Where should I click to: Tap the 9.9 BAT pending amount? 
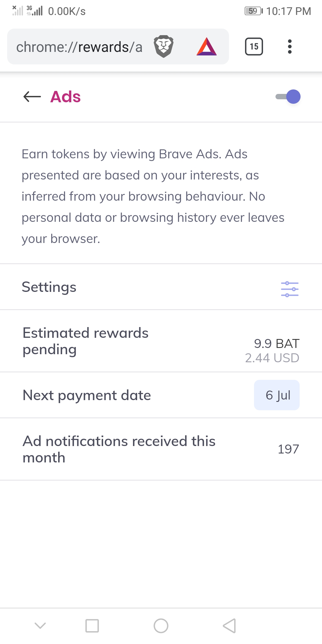pos(276,343)
